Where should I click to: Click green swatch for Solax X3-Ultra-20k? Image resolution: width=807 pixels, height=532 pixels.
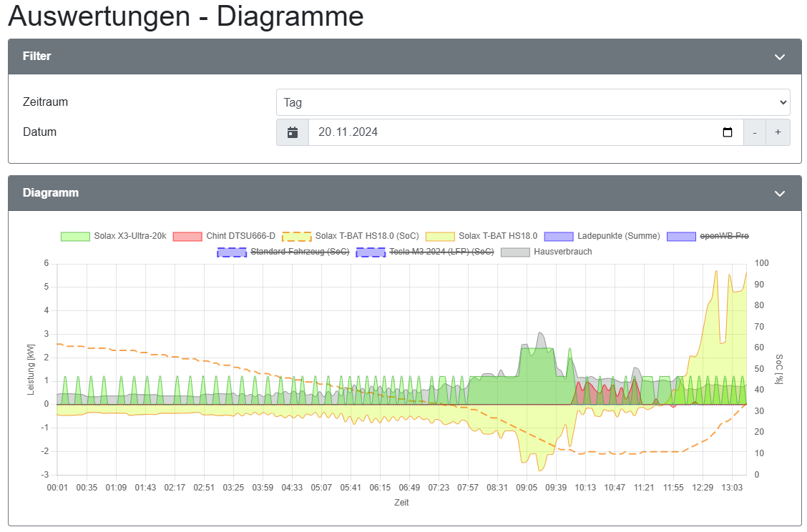[x=75, y=237]
